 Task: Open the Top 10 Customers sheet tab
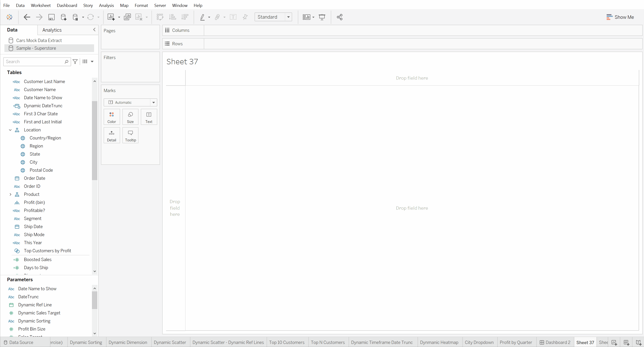tap(287, 342)
